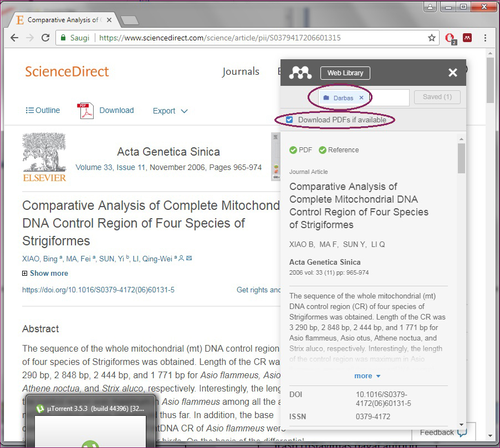The image size is (500, 448).
Task: Open the Web Library button
Action: pos(345,73)
